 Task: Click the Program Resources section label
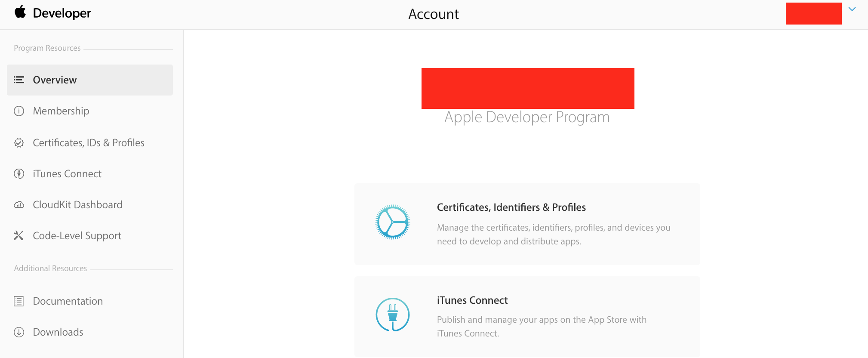coord(47,48)
